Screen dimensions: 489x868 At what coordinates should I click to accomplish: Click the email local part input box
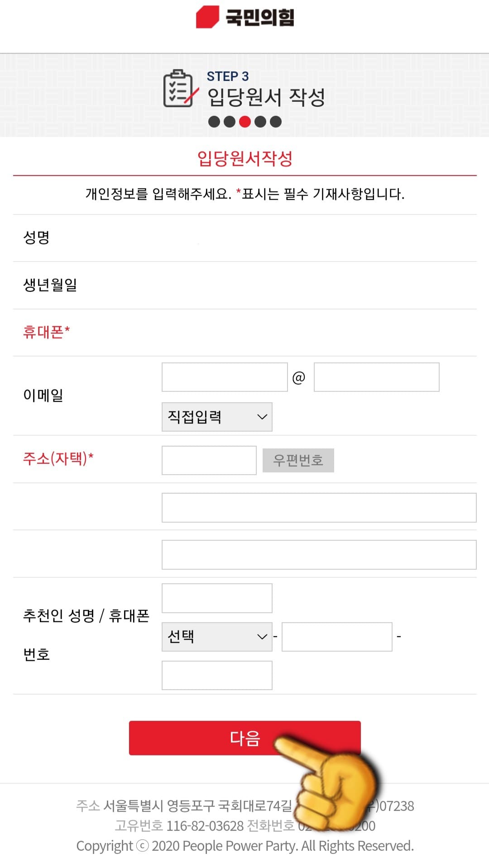pos(224,377)
